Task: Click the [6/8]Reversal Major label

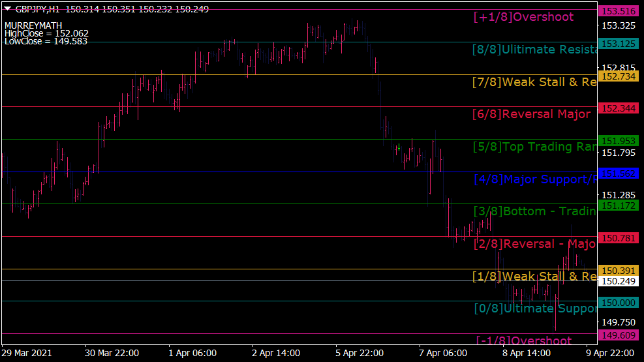Action: (531, 114)
